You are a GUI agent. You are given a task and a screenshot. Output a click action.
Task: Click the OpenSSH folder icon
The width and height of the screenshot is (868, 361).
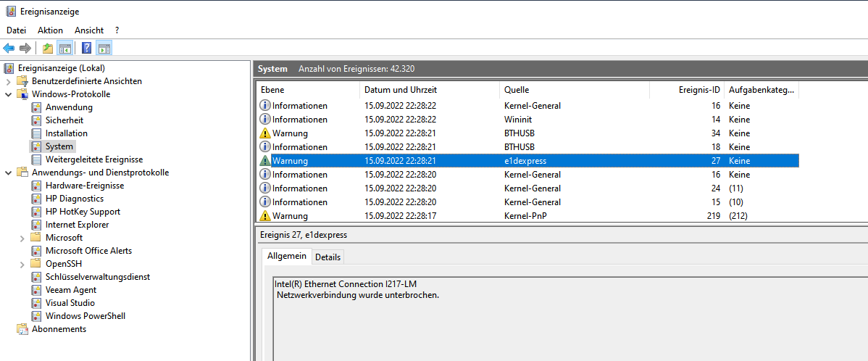36,264
